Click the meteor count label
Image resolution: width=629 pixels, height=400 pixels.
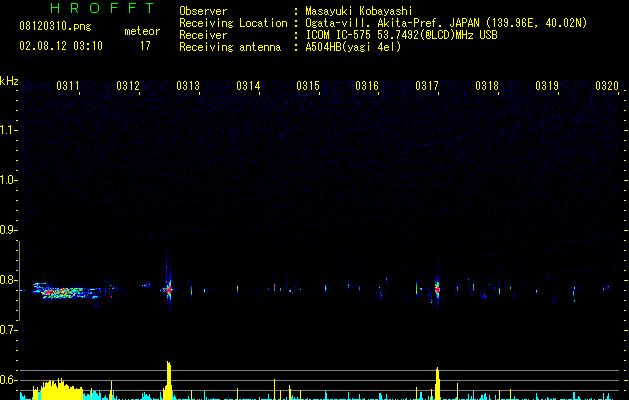142,31
